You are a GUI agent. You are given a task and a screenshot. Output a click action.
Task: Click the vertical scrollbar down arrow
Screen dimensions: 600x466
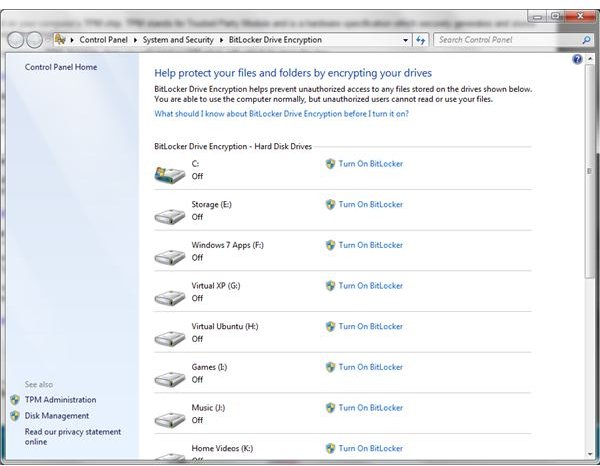[590, 454]
